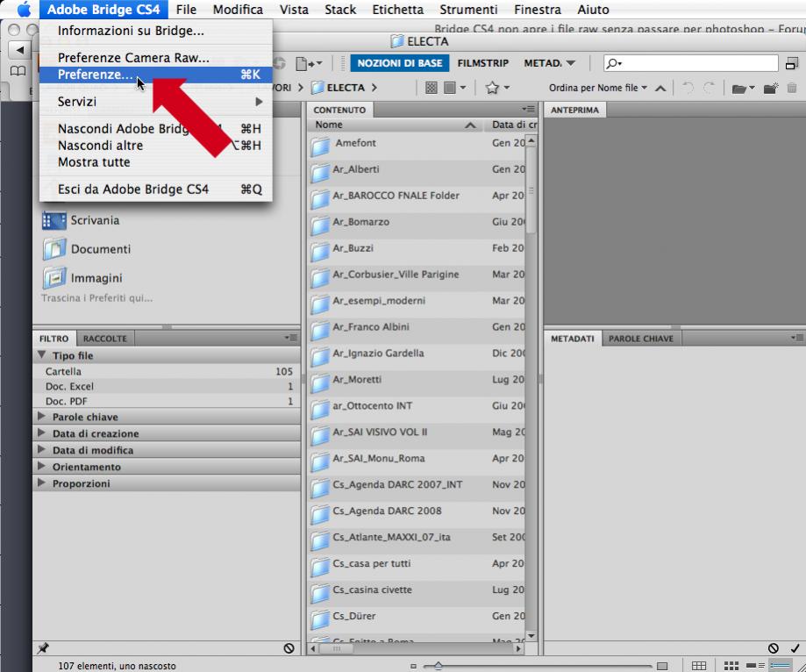Filter by Doc. Excel file type
The width and height of the screenshot is (806, 672).
[x=168, y=386]
